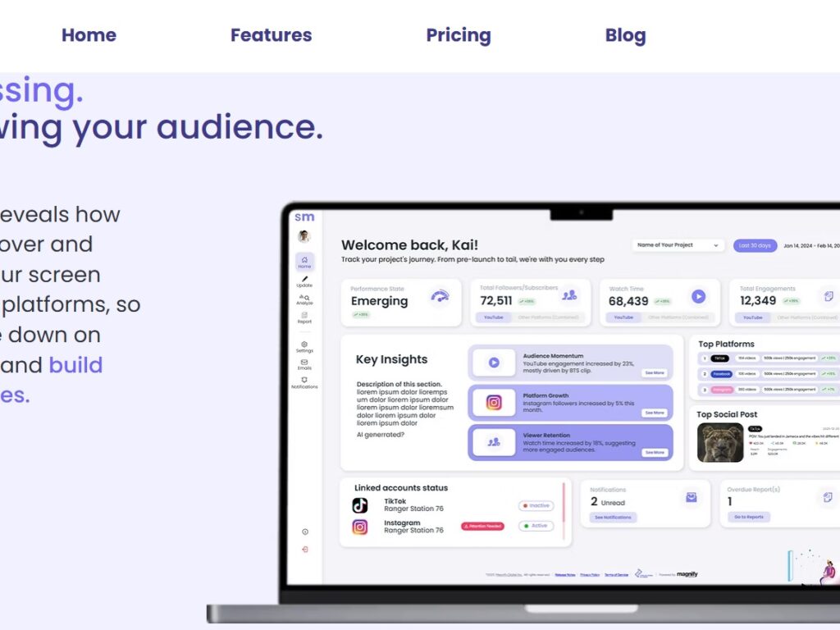Click the Go to Reports button

tap(748, 517)
